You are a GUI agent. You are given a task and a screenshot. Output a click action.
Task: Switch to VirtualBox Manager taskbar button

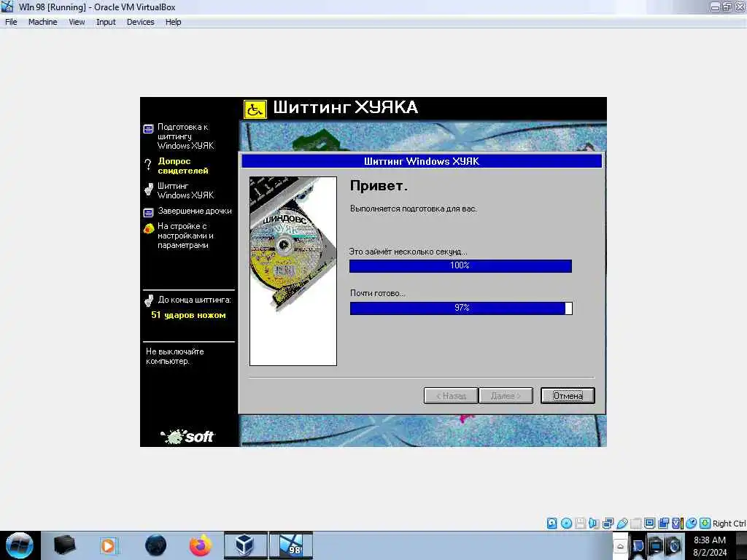pos(245,545)
